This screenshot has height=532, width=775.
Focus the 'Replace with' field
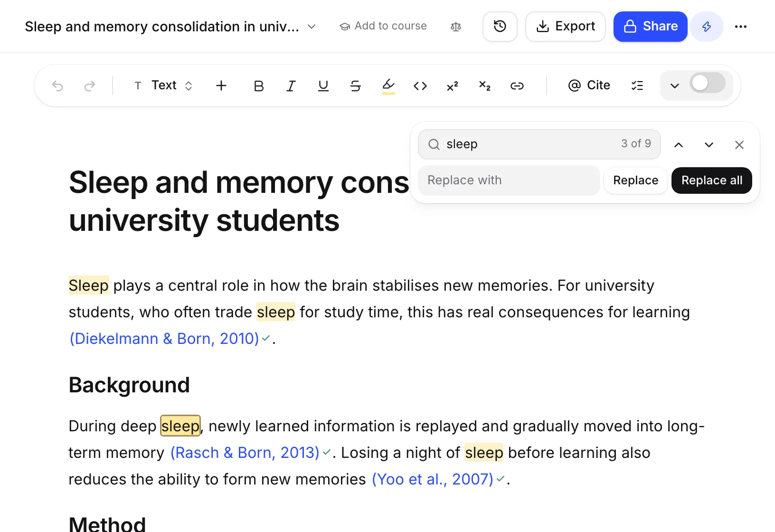point(509,180)
